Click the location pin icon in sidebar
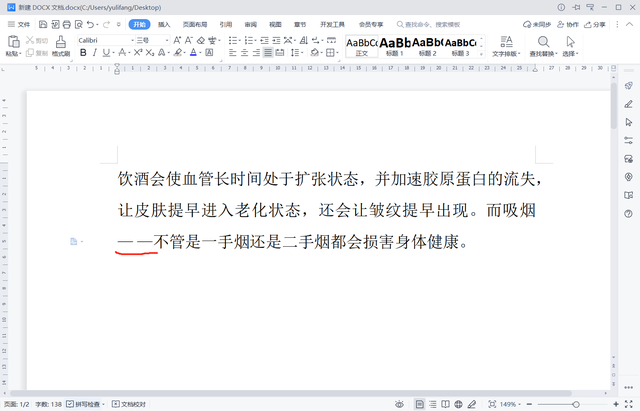 (629, 177)
